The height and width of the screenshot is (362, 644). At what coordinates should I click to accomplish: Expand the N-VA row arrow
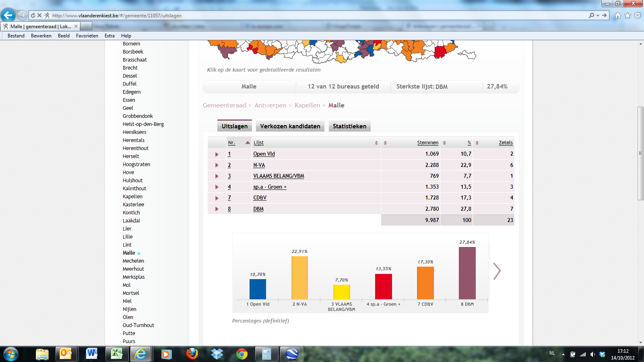[217, 165]
